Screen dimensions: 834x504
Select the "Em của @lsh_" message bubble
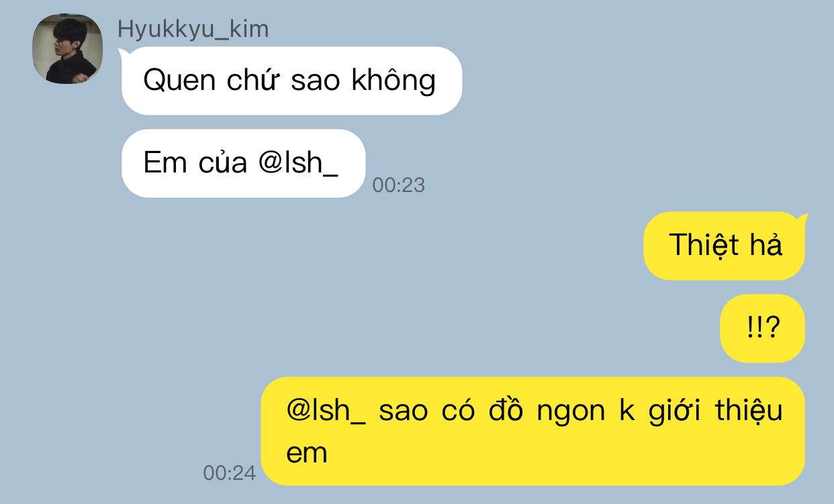243,163
